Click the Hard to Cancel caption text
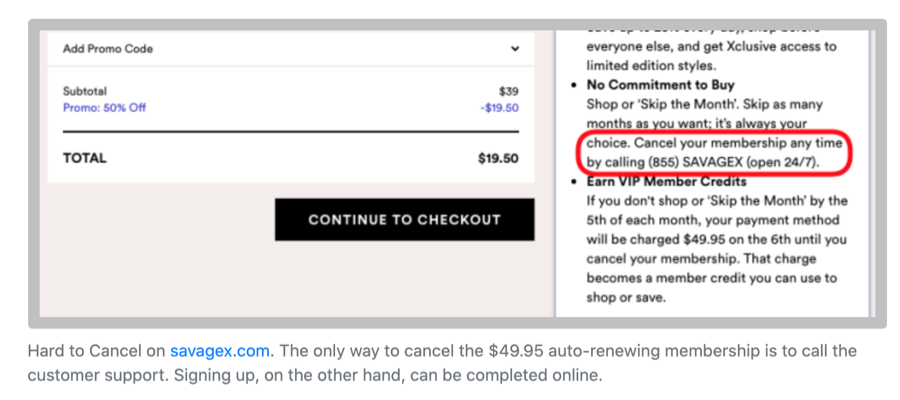Image resolution: width=900 pixels, height=400 pixels. 96,352
